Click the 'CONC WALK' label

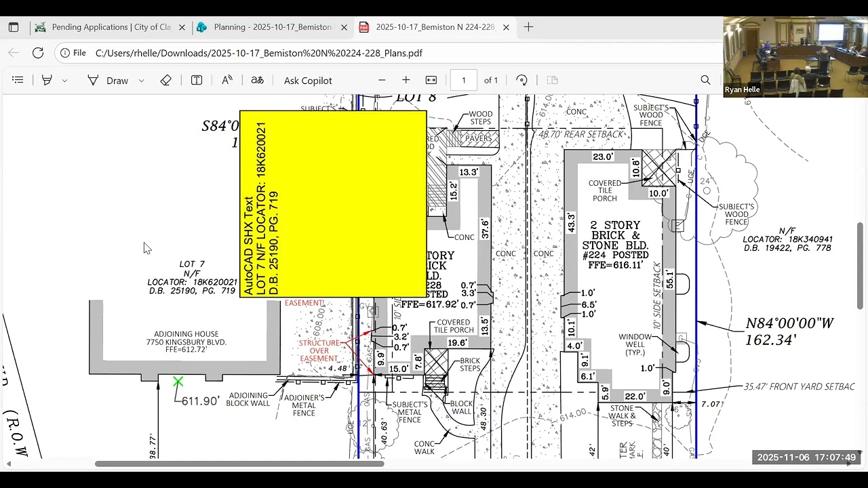click(425, 448)
